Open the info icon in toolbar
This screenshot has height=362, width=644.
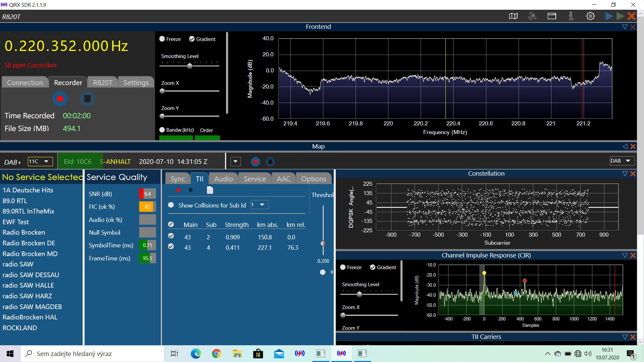571,16
